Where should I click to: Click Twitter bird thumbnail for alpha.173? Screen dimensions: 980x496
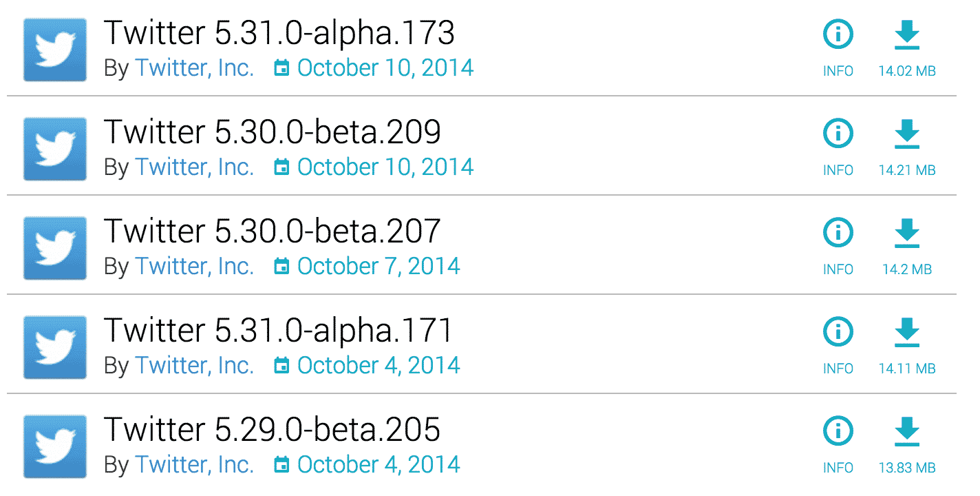[55, 50]
